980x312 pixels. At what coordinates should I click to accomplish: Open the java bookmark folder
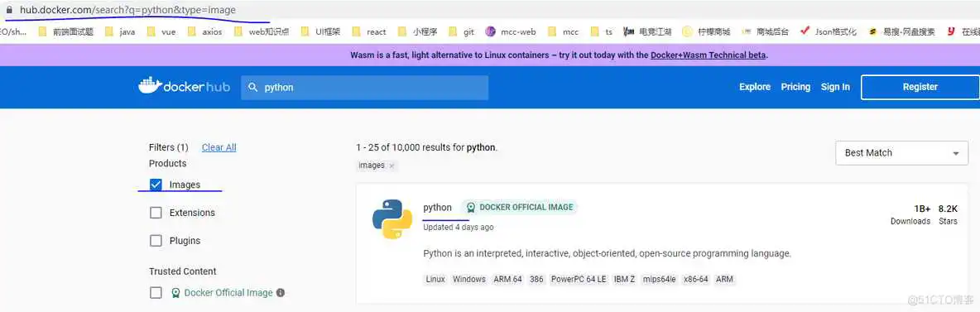(121, 32)
